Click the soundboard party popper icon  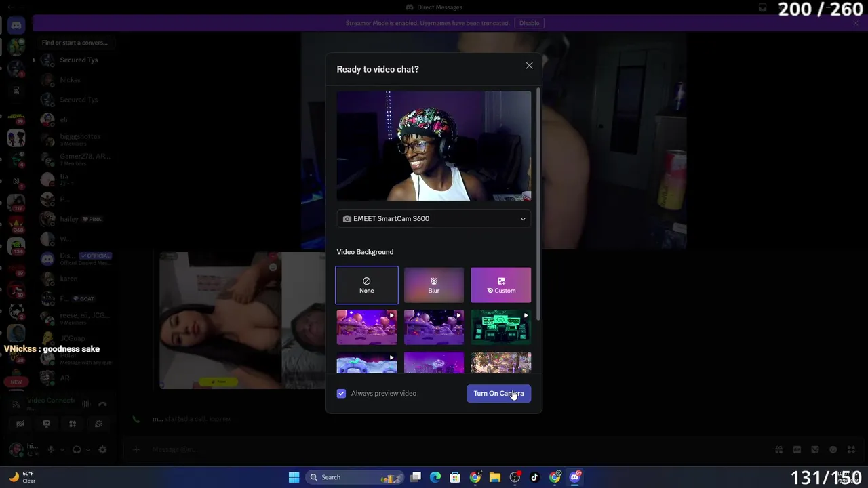click(98, 424)
